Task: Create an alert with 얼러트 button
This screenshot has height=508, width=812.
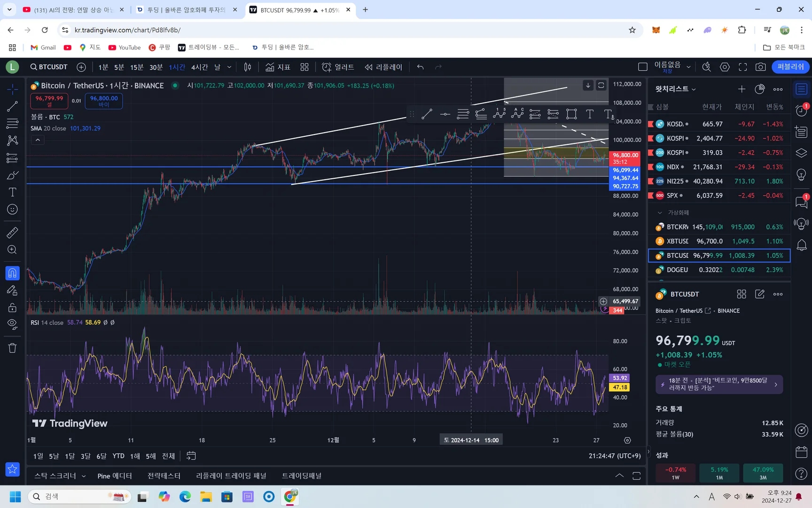Action: click(338, 67)
